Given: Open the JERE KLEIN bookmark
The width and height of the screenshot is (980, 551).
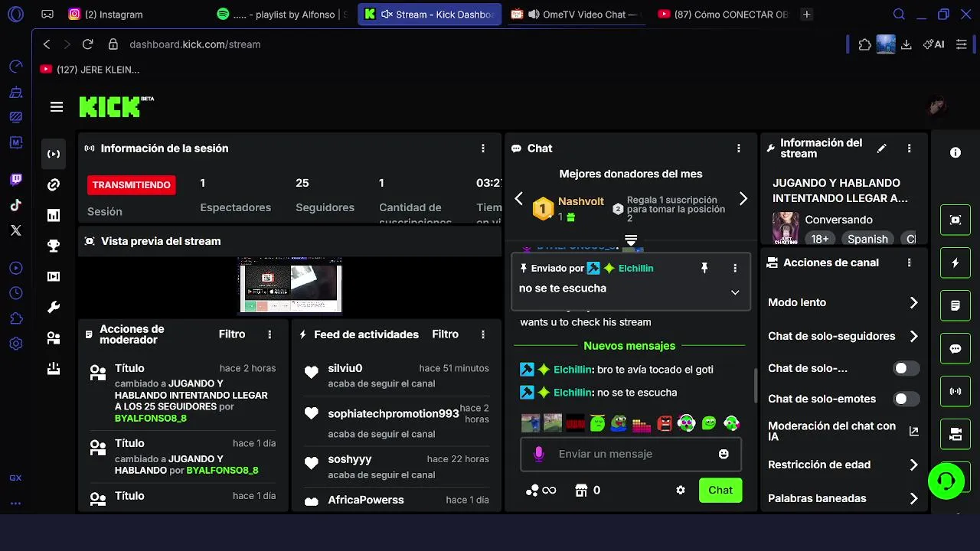Looking at the screenshot, I should pyautogui.click(x=90, y=70).
